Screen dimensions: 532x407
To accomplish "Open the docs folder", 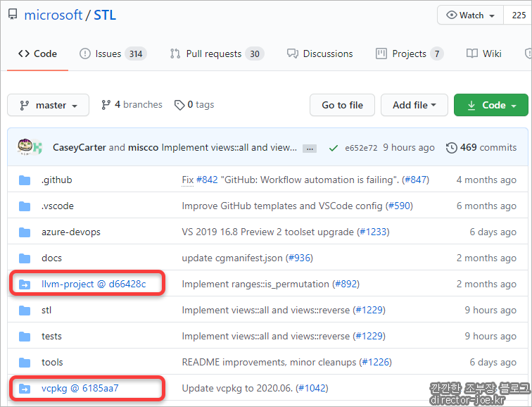I will click(51, 258).
